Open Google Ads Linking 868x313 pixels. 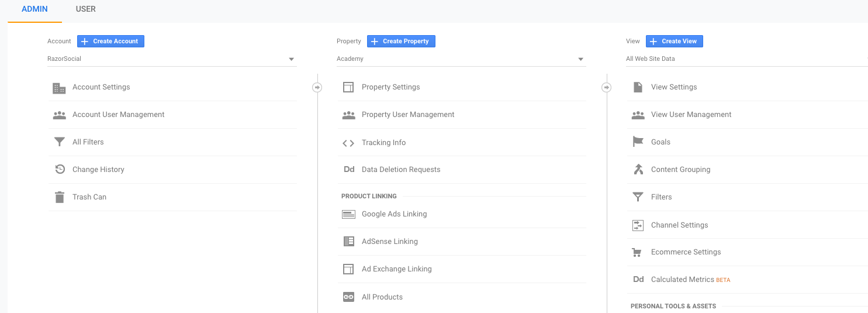tap(394, 214)
